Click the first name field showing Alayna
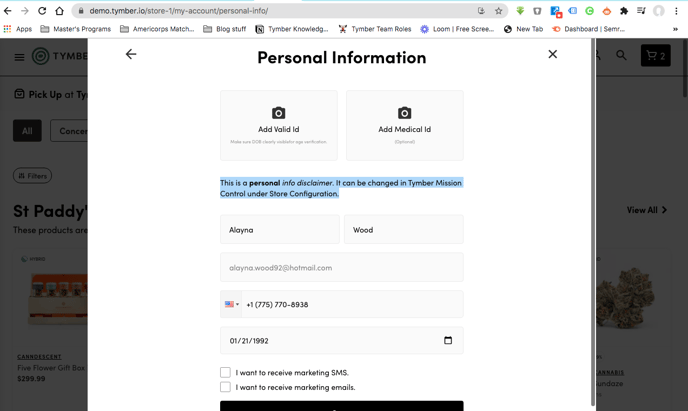 click(279, 230)
